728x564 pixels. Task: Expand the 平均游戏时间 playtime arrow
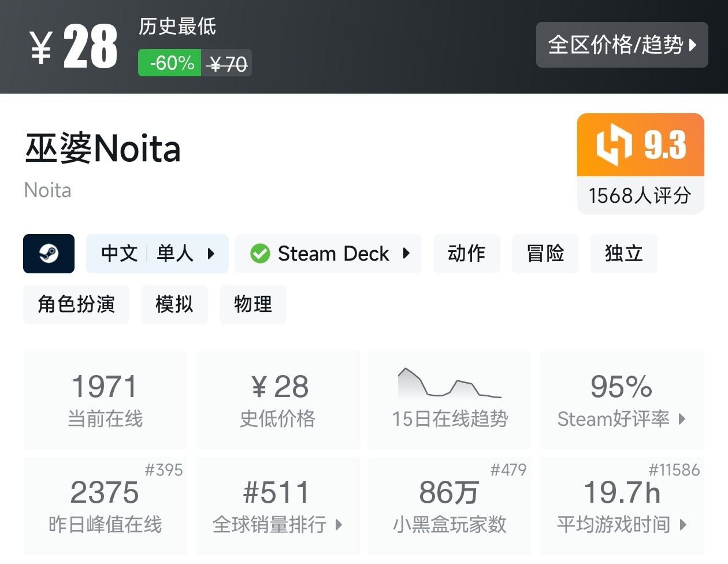pos(684,525)
